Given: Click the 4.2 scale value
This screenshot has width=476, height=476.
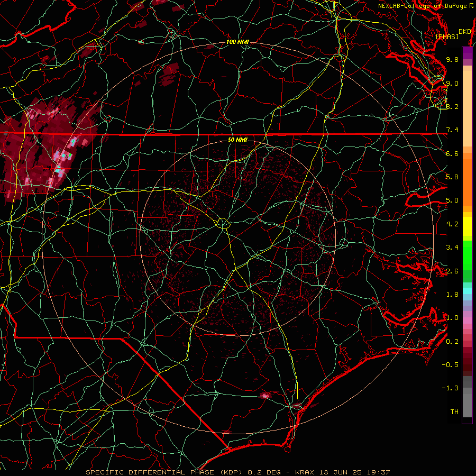Looking at the screenshot, I should (x=452, y=224).
